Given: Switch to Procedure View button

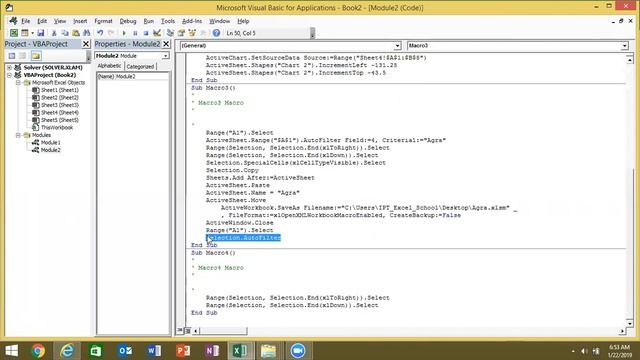Looking at the screenshot, I should tap(180, 331).
